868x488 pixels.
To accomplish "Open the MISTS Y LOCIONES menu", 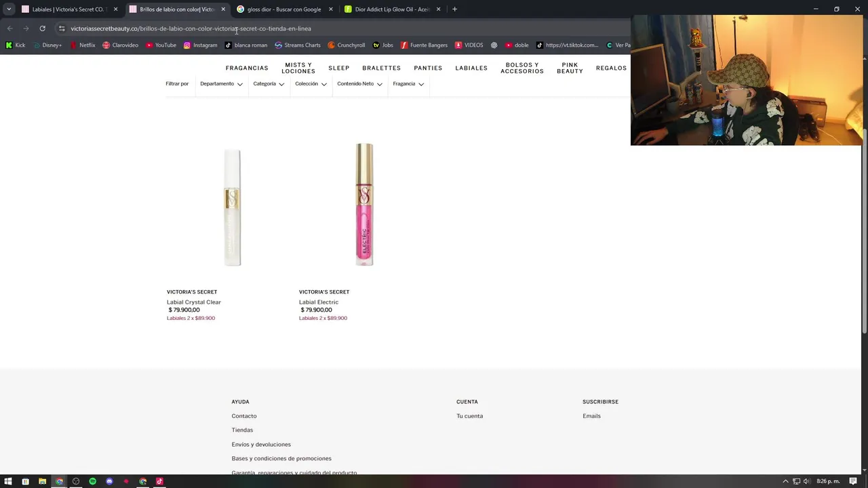I will point(298,68).
